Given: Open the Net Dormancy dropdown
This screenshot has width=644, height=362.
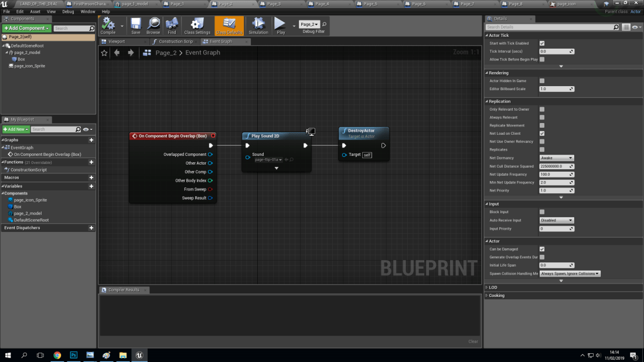Looking at the screenshot, I should 556,158.
